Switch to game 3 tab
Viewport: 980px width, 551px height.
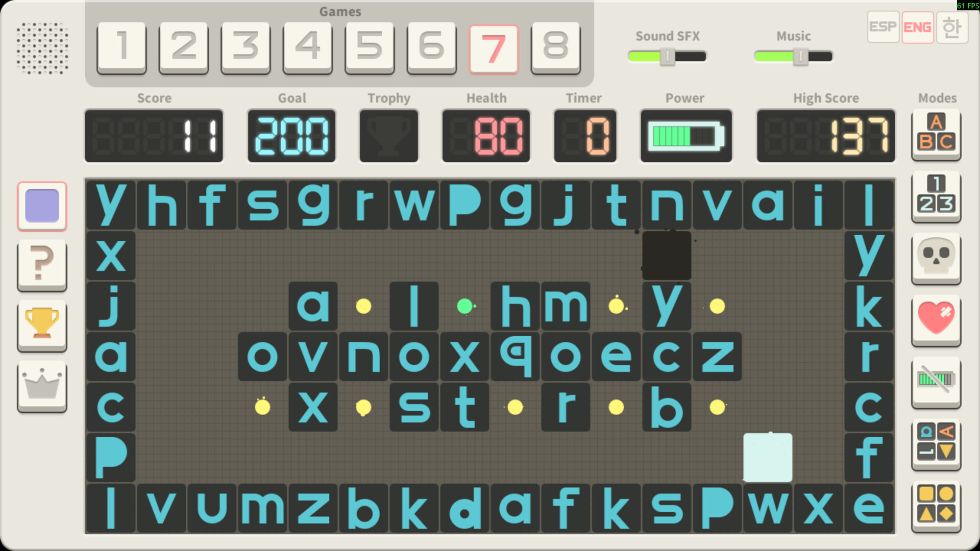[246, 47]
